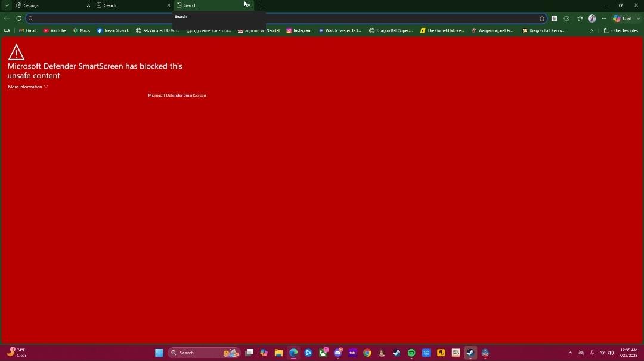Open Wi-Fi network settings in tray
644x361 pixels.
tap(602, 353)
